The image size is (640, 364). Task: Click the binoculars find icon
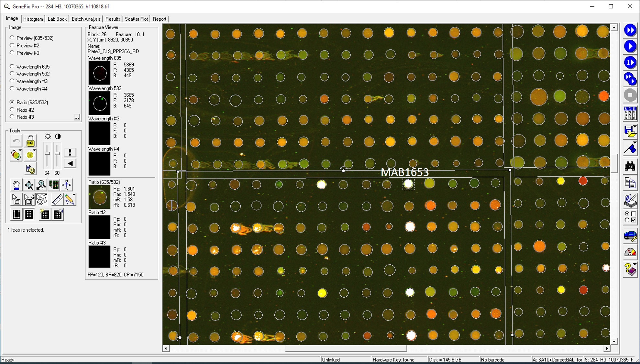[x=630, y=166]
